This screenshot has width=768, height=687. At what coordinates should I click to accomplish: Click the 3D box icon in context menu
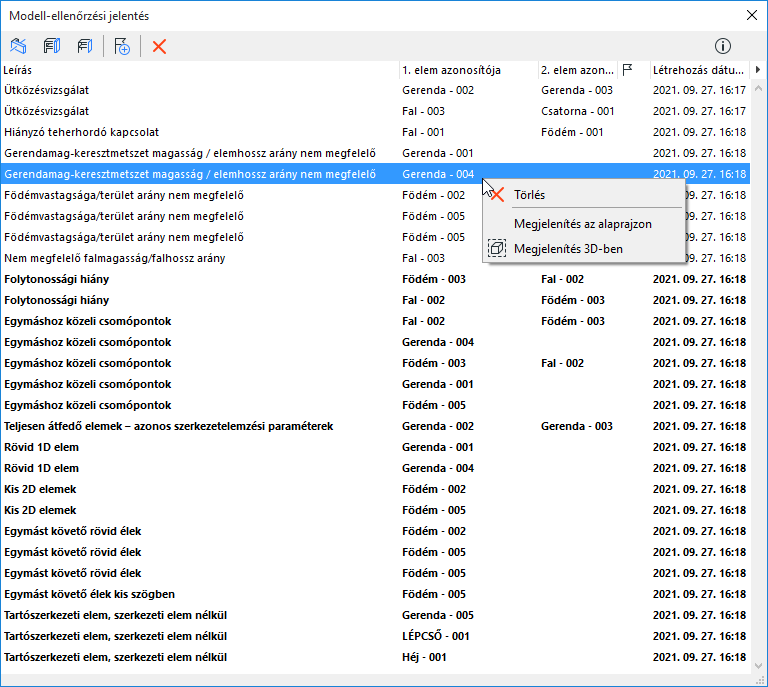tap(497, 248)
